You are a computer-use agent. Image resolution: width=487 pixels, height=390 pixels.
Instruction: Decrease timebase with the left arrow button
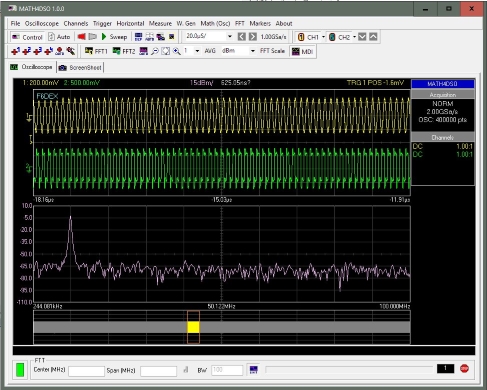pos(242,37)
